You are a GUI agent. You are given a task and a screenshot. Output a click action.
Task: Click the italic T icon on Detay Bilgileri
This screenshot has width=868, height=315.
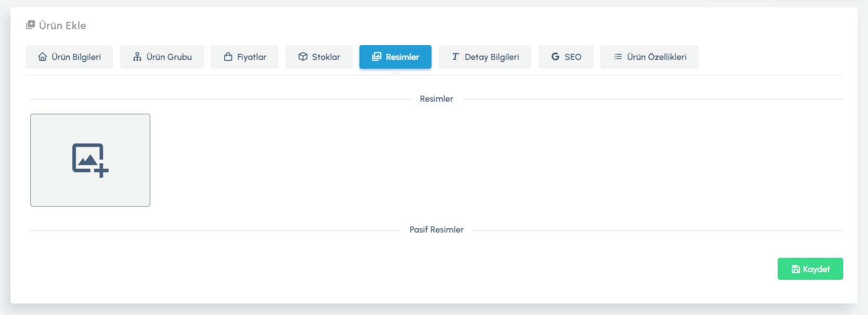coord(455,57)
